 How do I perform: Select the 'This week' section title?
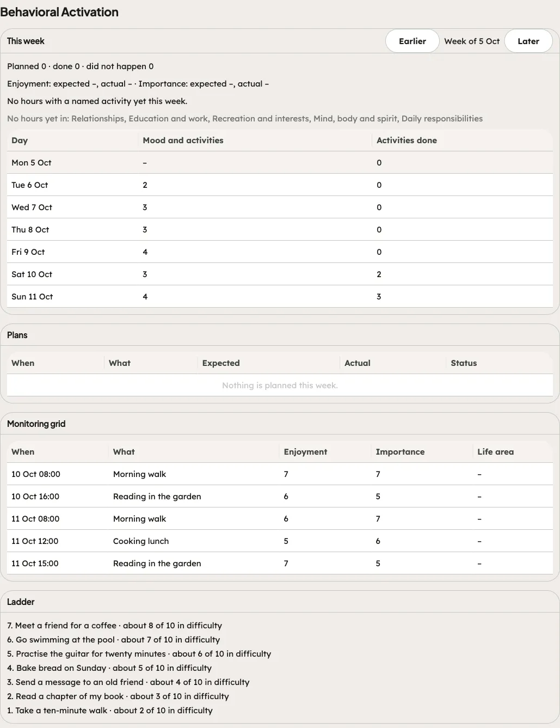pyautogui.click(x=26, y=41)
